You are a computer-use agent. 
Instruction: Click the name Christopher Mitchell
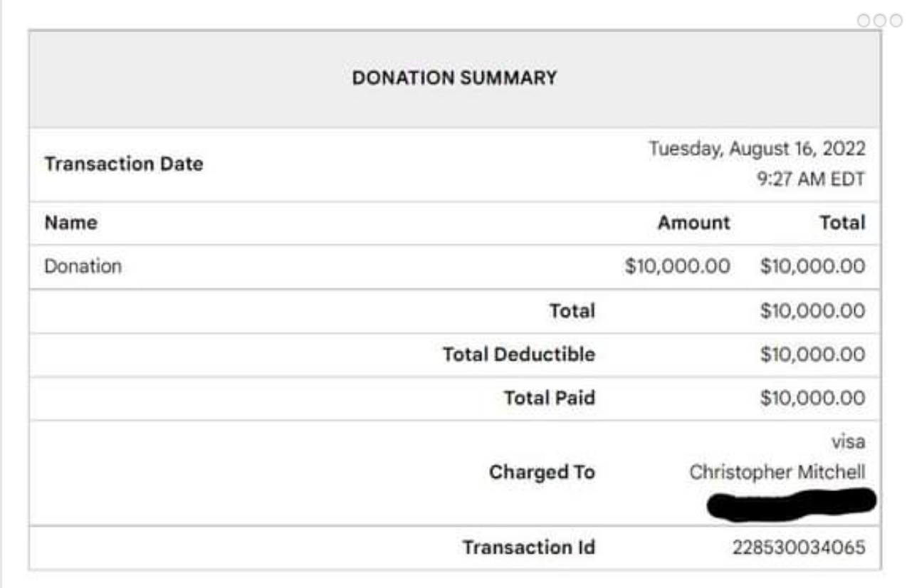pyautogui.click(x=777, y=472)
